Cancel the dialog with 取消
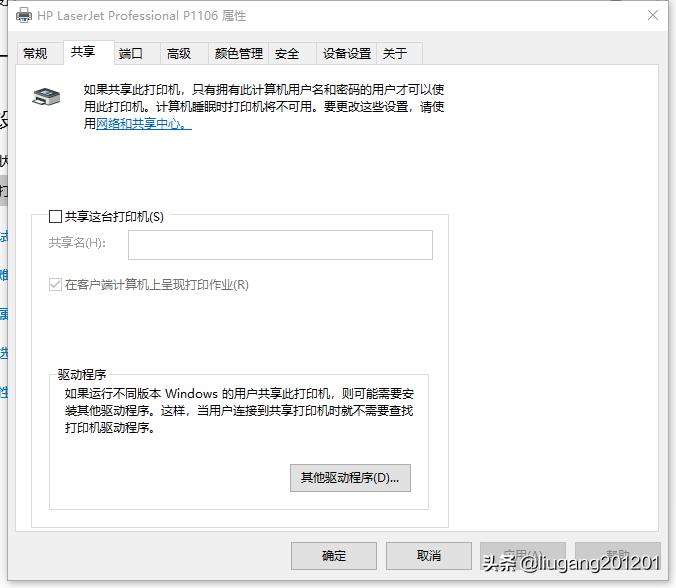The image size is (676, 588). pyautogui.click(x=429, y=556)
